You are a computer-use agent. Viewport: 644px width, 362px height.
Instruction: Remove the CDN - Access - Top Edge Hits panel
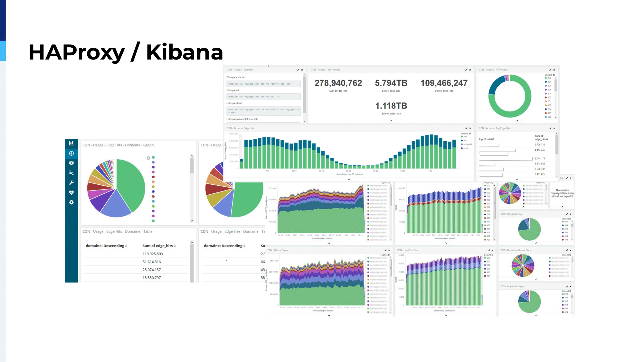pyautogui.click(x=554, y=128)
